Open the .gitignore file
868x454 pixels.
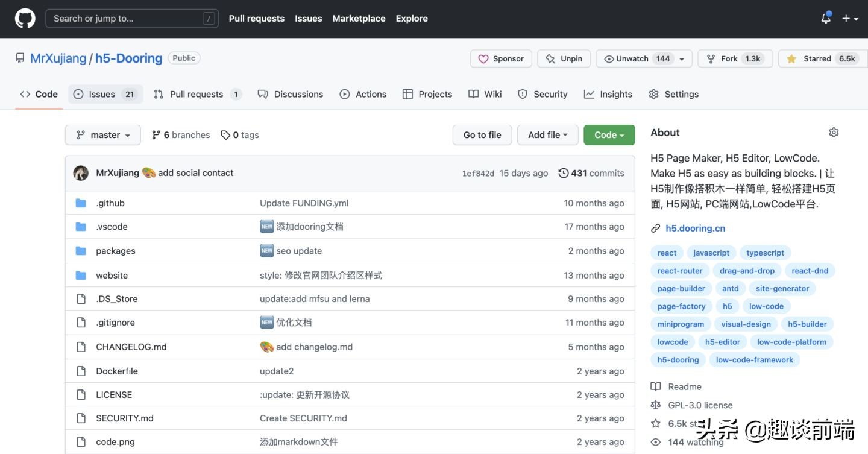pos(115,323)
